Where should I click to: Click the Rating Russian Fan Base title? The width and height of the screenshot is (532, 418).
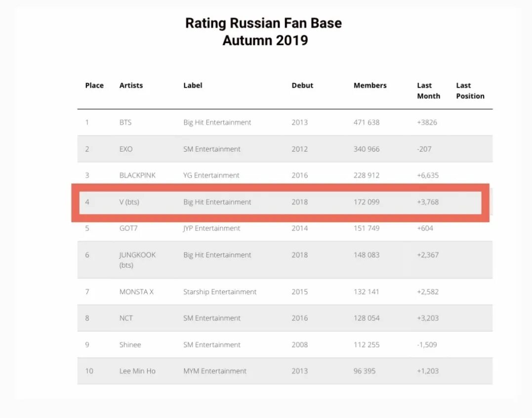263,23
